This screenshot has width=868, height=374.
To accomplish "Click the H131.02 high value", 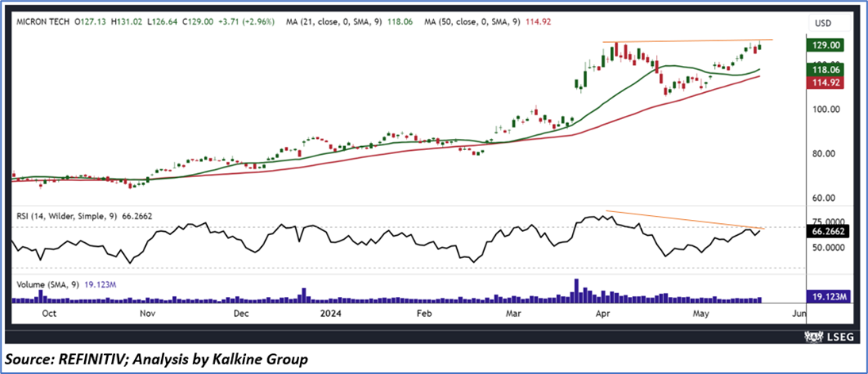I will point(127,21).
